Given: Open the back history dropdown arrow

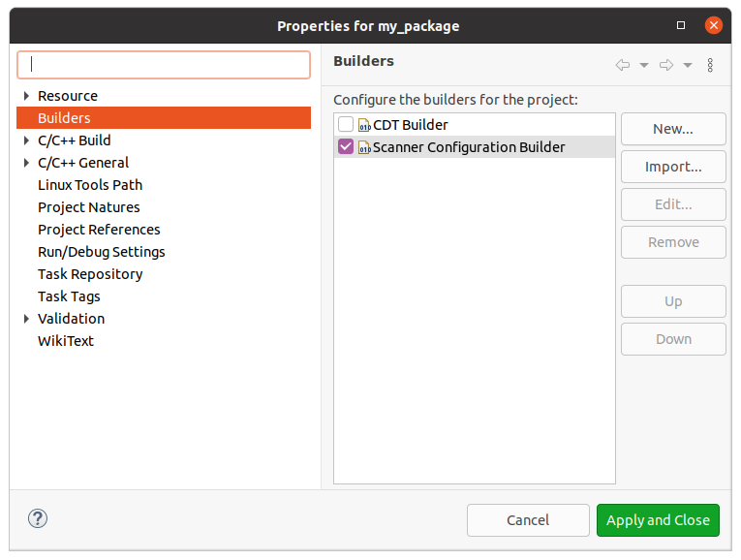Looking at the screenshot, I should 644,66.
